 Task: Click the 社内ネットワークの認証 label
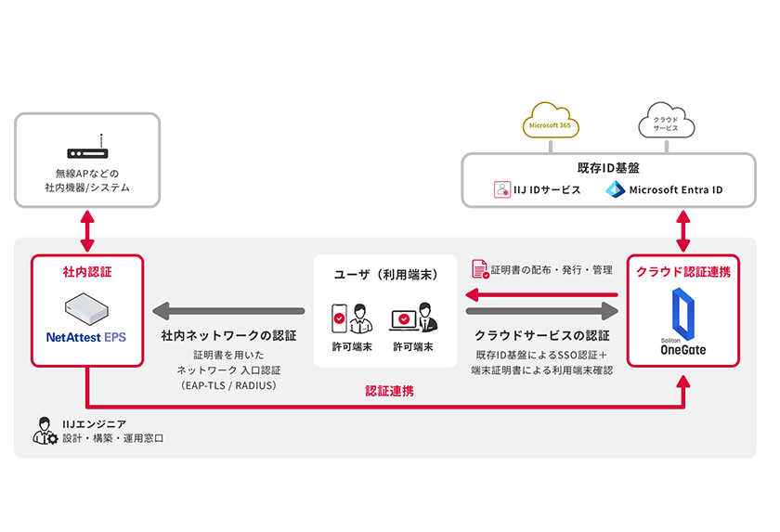[227, 335]
